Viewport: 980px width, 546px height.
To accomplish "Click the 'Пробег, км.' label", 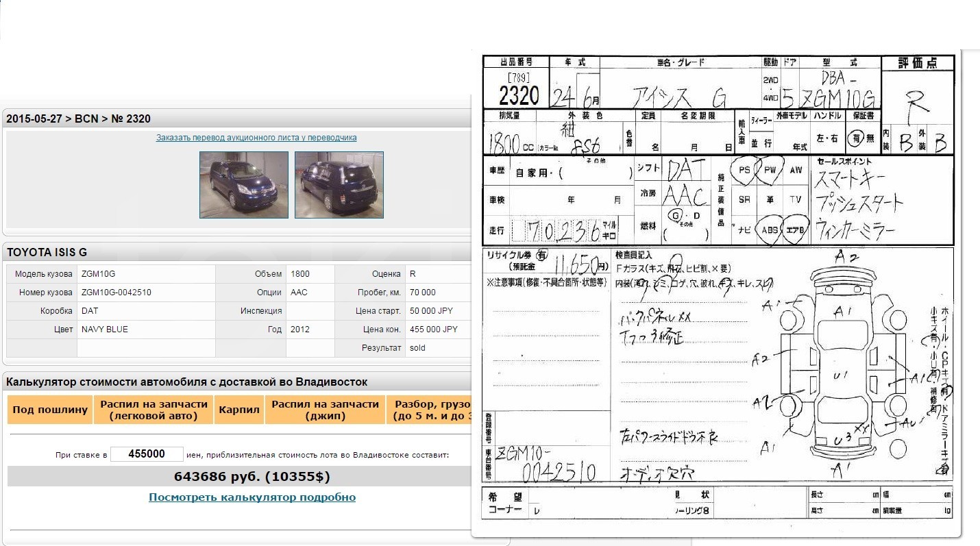I will point(378,293).
